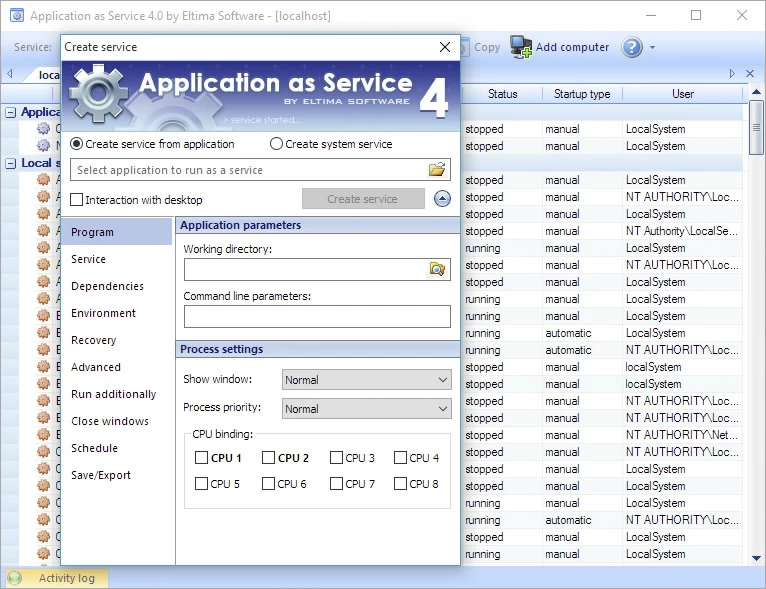766x589 pixels.
Task: Click the Add computer toolbar icon
Action: 521,47
